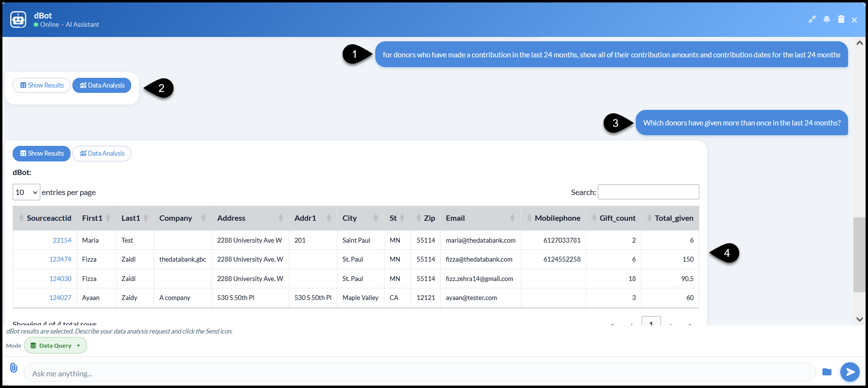Select the highlighted Data Analysis tab in the first response
Viewport: 868px width, 388px height.
[x=102, y=86]
